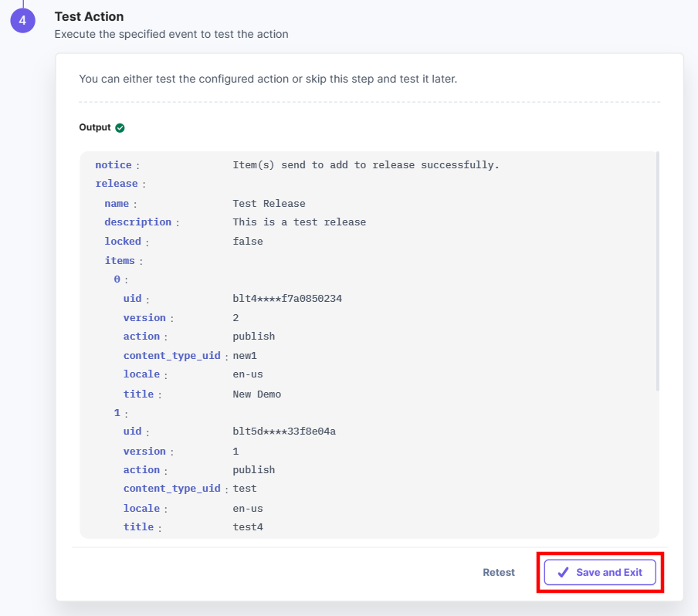The width and height of the screenshot is (698, 616).
Task: Click the item index '1' key
Action: click(x=117, y=413)
